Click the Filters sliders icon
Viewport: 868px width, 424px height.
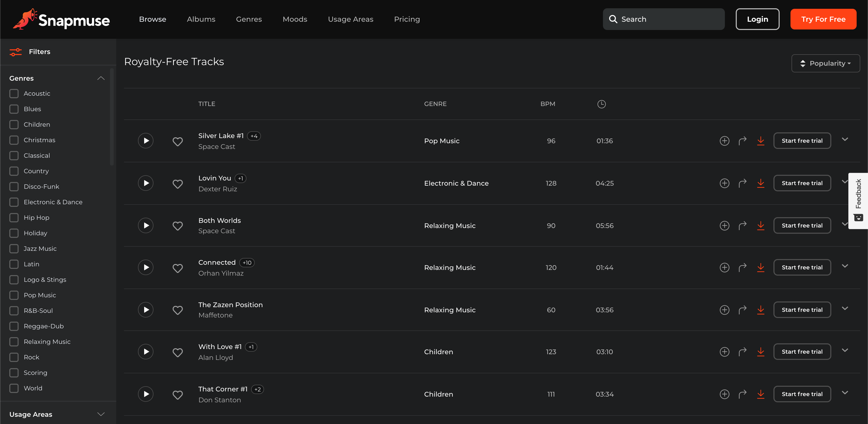tap(16, 52)
